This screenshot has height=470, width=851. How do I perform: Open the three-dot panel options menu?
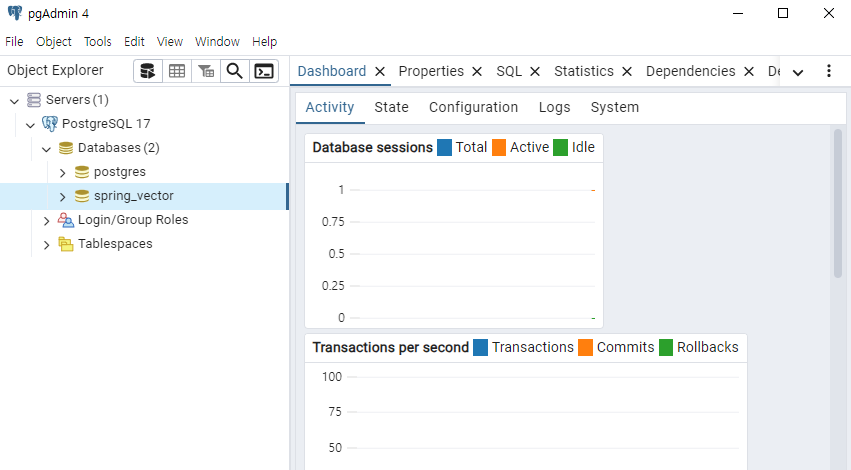(x=829, y=71)
